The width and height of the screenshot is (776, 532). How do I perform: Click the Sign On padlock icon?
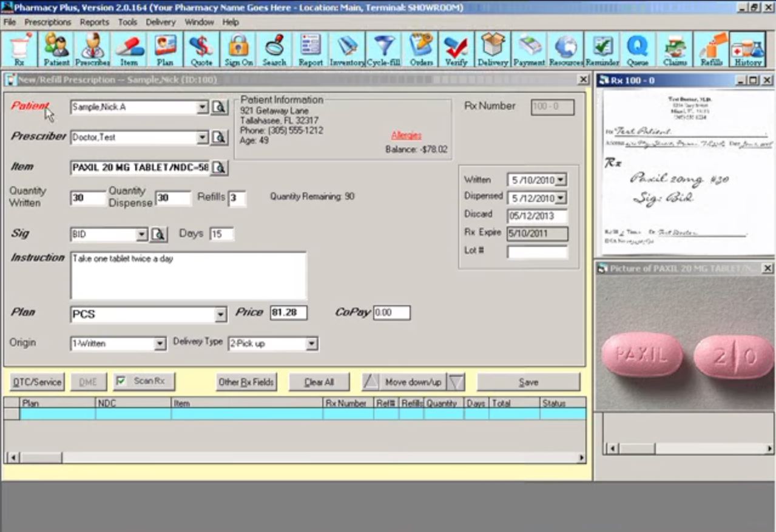tap(238, 49)
